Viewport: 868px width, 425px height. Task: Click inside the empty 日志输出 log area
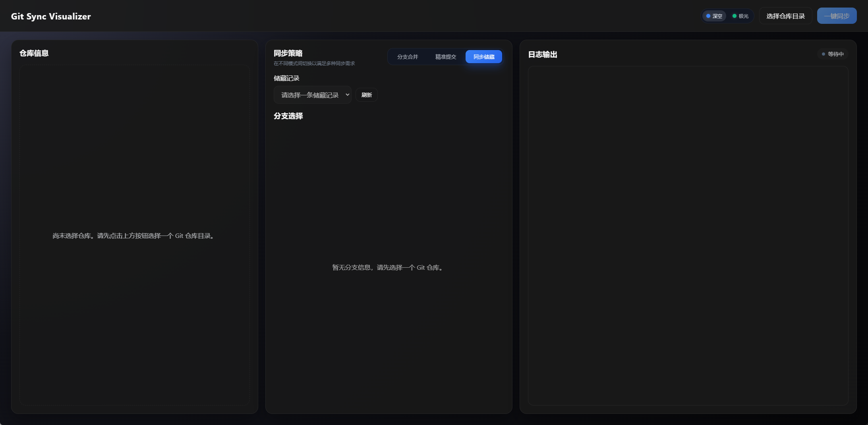[x=688, y=236]
